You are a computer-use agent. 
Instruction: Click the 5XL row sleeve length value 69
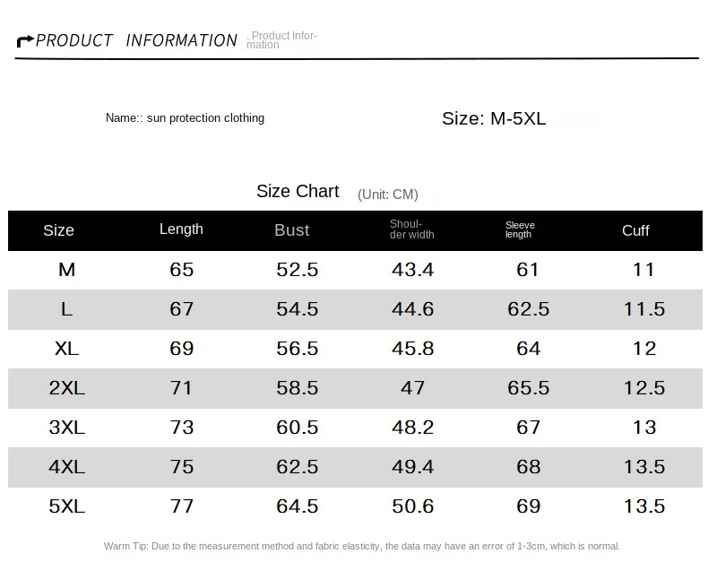(x=529, y=506)
